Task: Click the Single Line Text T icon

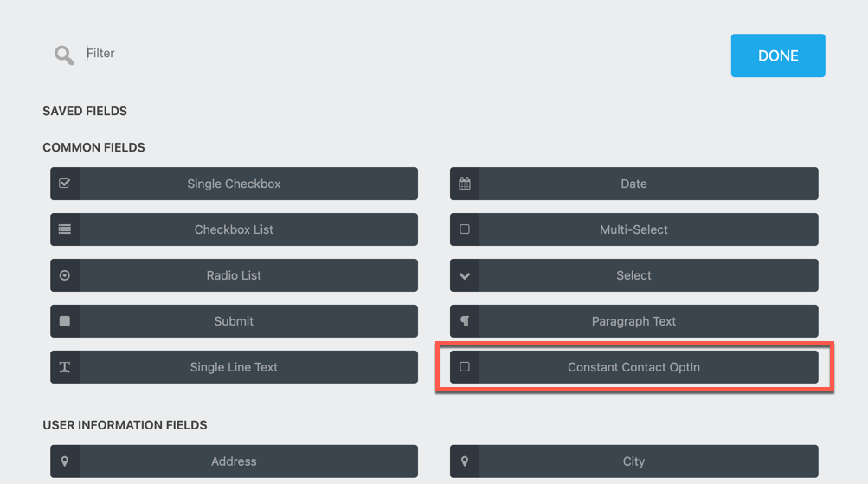Action: click(65, 367)
